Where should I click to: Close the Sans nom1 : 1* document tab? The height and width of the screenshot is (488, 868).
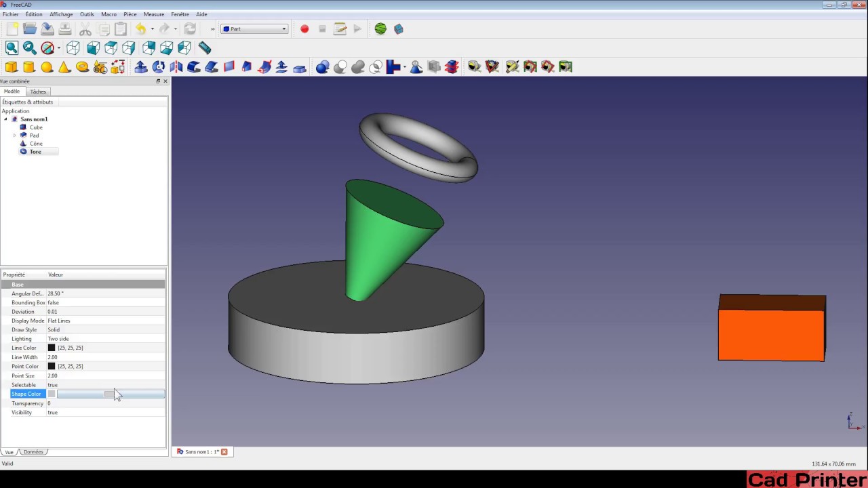pos(224,451)
